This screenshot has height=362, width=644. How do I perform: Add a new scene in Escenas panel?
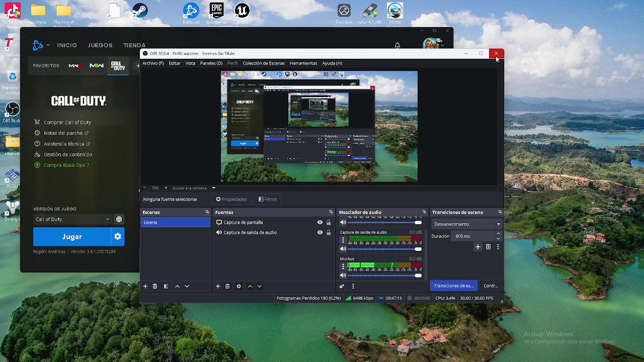click(x=145, y=286)
